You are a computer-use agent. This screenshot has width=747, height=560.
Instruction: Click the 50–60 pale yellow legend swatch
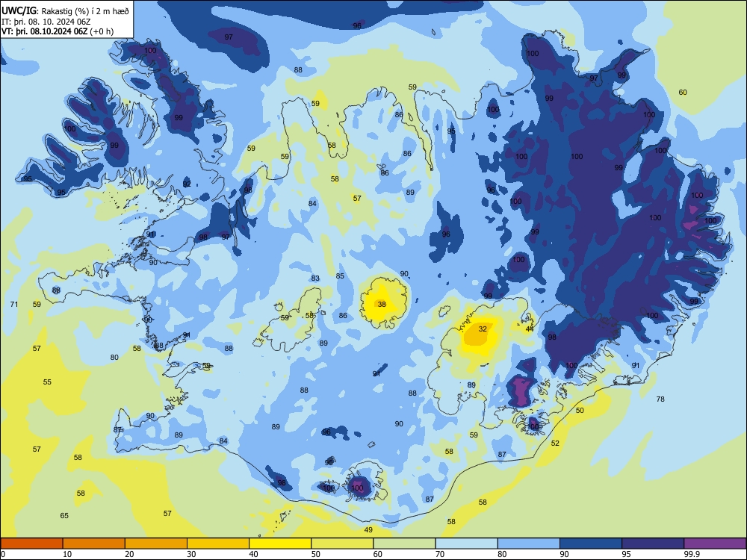[342, 544]
